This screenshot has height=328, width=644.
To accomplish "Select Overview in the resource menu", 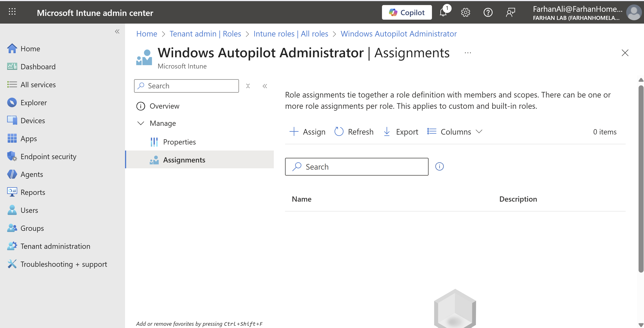I will 164,106.
